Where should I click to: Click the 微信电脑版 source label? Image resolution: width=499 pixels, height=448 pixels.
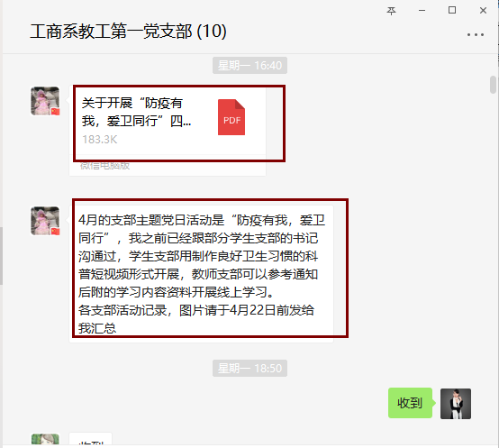coord(104,166)
